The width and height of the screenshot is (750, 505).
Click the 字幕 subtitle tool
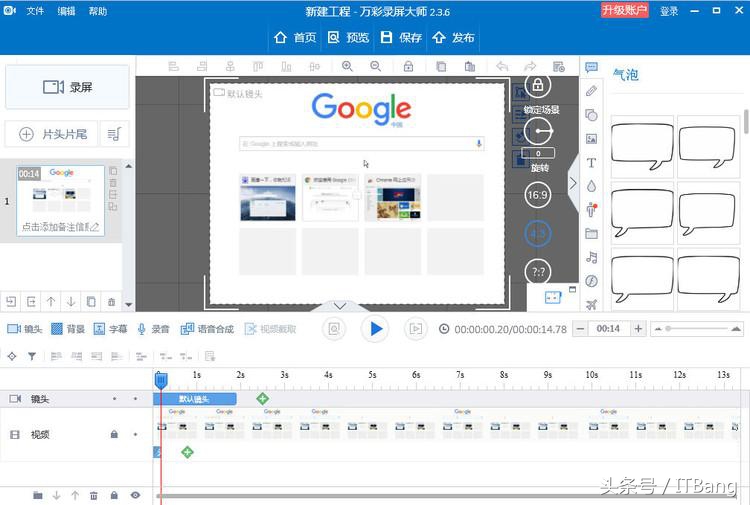110,329
